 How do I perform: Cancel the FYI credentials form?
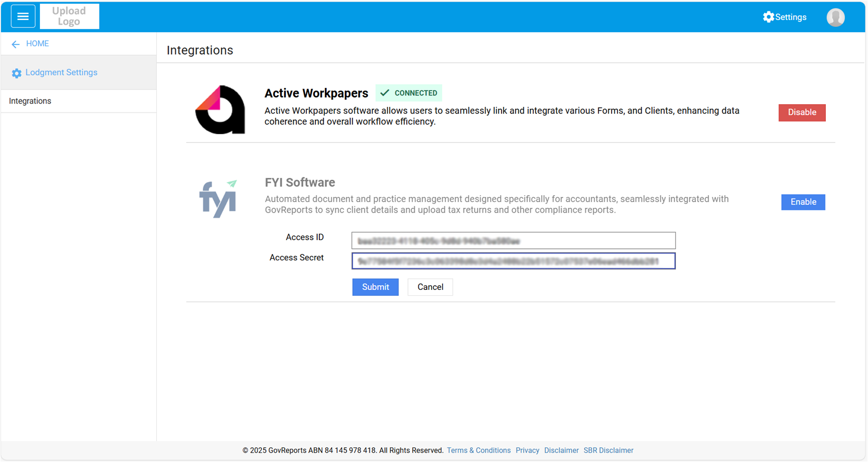pyautogui.click(x=430, y=287)
